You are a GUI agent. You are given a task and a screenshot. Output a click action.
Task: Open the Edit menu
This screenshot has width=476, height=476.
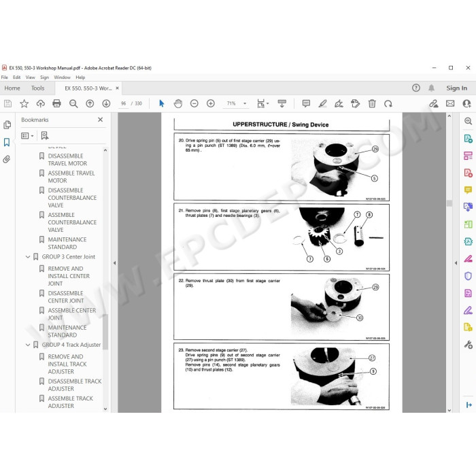(x=17, y=78)
